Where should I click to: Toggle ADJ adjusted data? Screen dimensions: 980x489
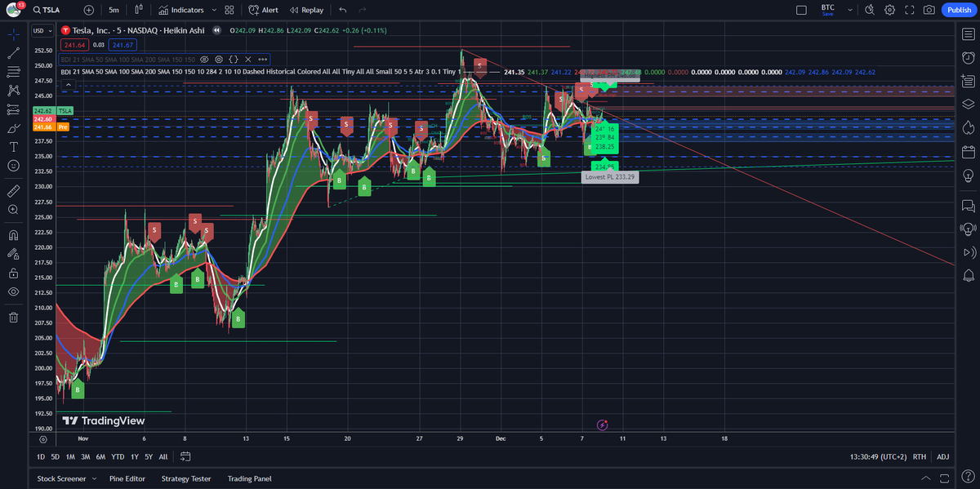[x=943, y=456]
